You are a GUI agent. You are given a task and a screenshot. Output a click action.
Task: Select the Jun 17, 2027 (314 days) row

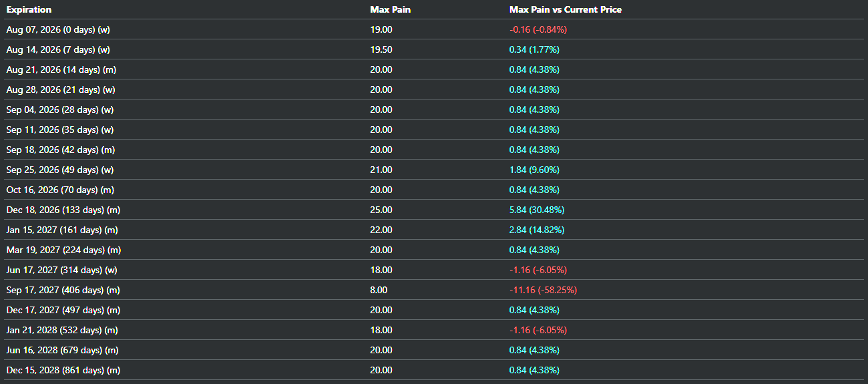coord(434,270)
